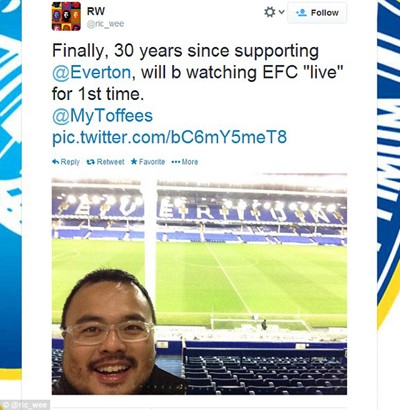Open the @ric_wee handle link
Screen dimensions: 400x410
[105, 24]
